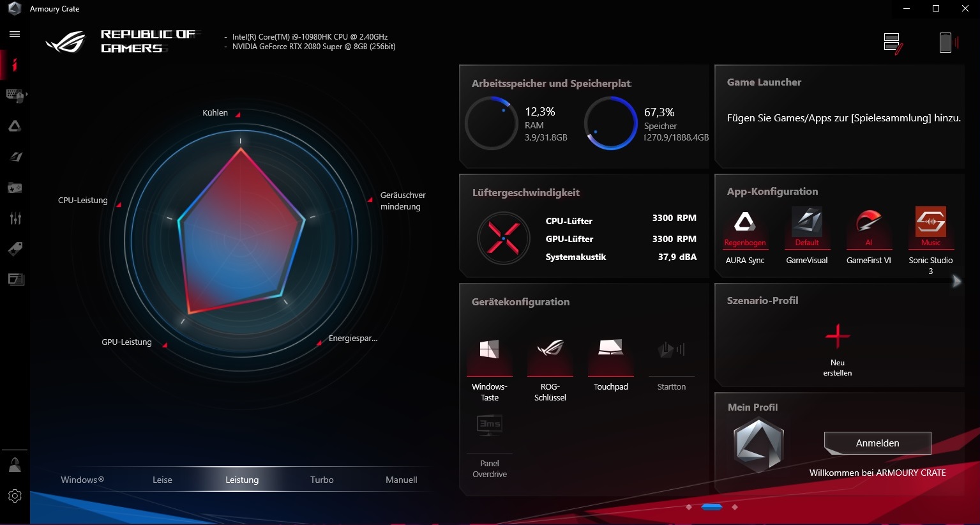
Task: Change the Sonic Studio Music preset
Action: [x=931, y=243]
